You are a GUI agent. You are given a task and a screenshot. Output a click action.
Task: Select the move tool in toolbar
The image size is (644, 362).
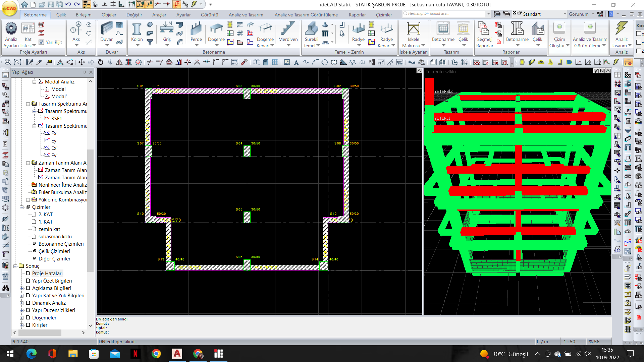[82, 62]
